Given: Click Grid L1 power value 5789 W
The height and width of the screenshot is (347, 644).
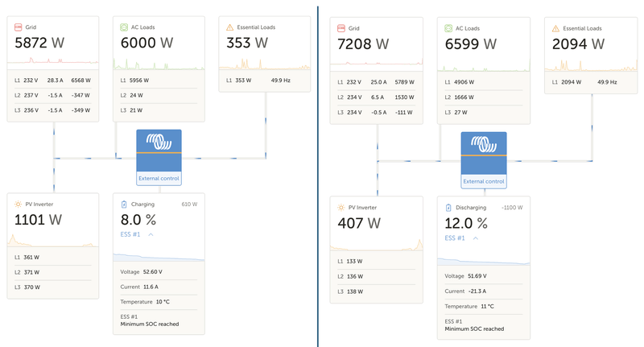Looking at the screenshot, I should [405, 82].
